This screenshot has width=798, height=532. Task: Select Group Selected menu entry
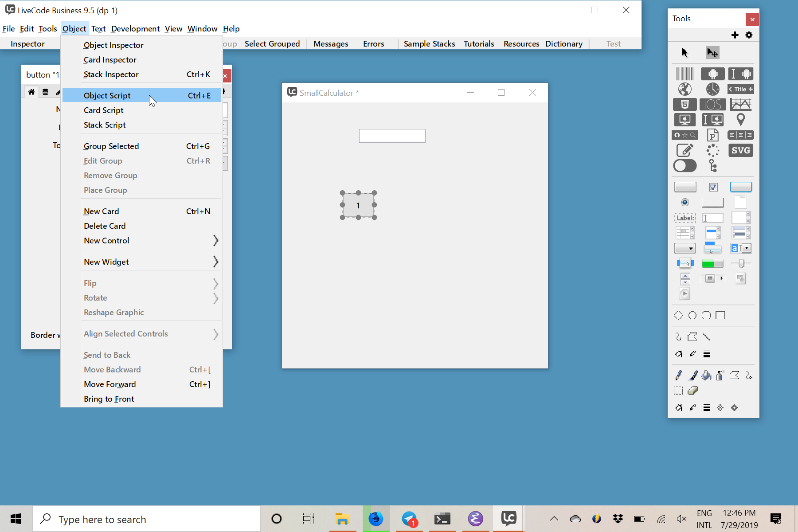(x=142, y=146)
